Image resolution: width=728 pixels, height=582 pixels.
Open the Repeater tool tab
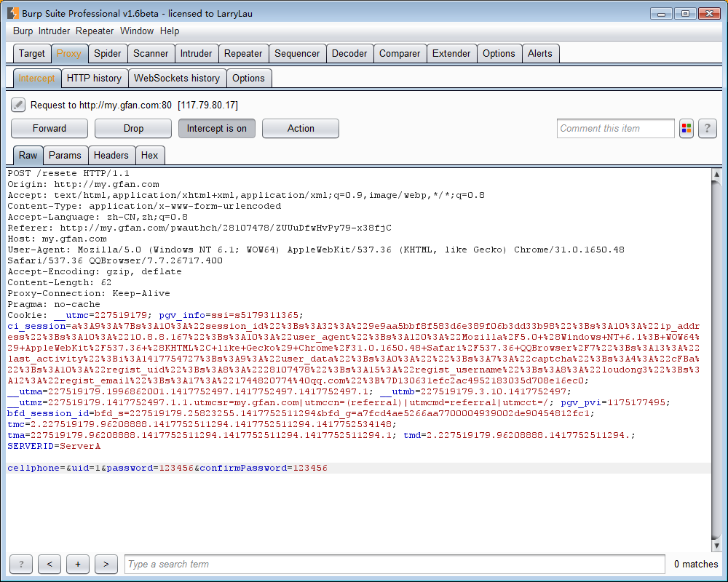243,53
